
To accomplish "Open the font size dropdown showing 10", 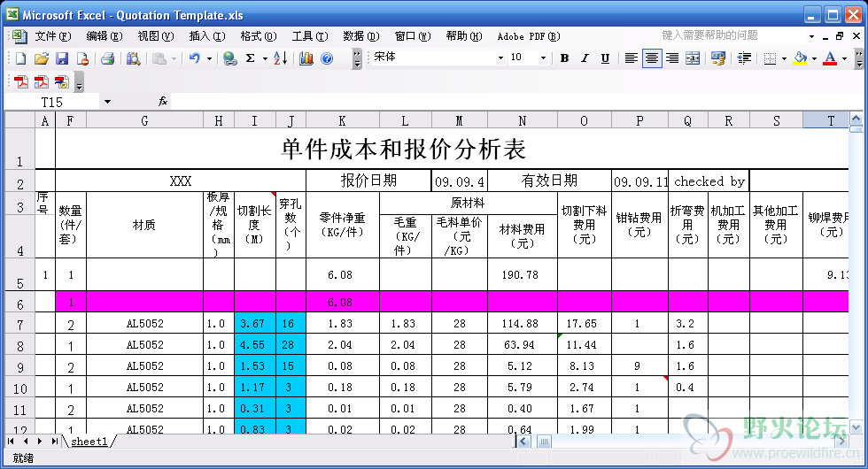I will click(x=543, y=58).
